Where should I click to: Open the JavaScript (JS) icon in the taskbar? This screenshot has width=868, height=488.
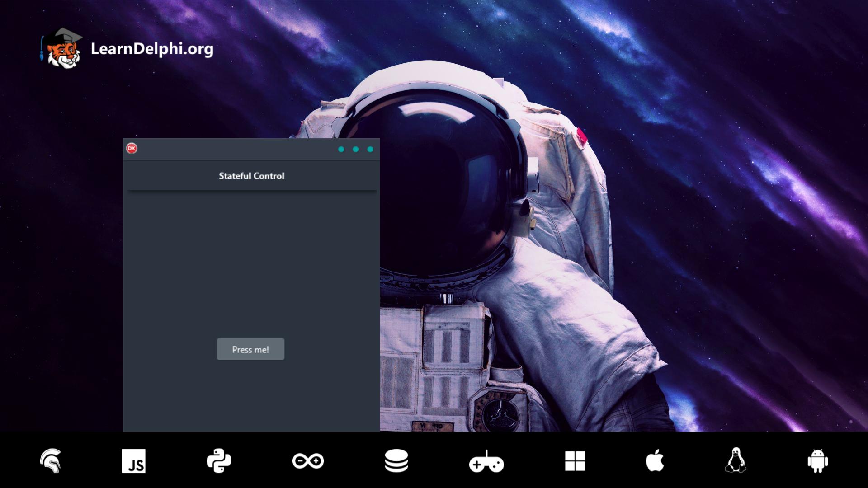134,461
